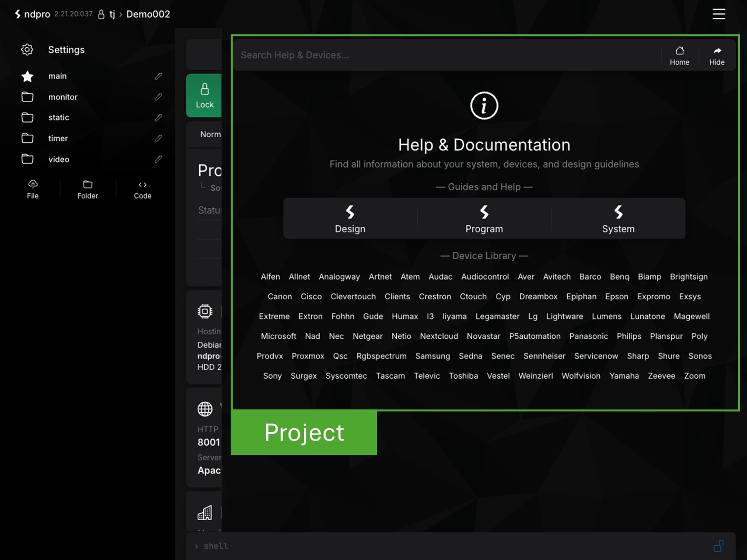Screen dimensions: 747x560
Task: Select the static tree item
Action: click(59, 118)
